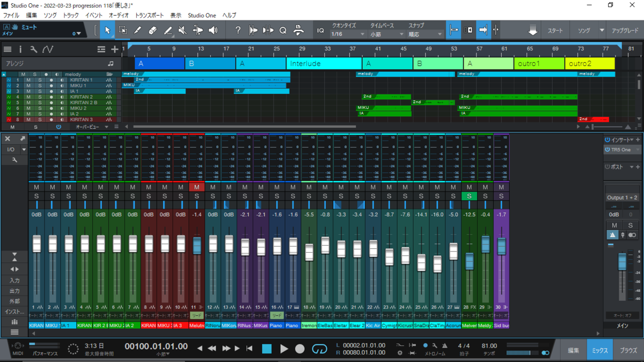Select the Arrow tool
Viewport: 644px width, 362px height.
pos(107,30)
